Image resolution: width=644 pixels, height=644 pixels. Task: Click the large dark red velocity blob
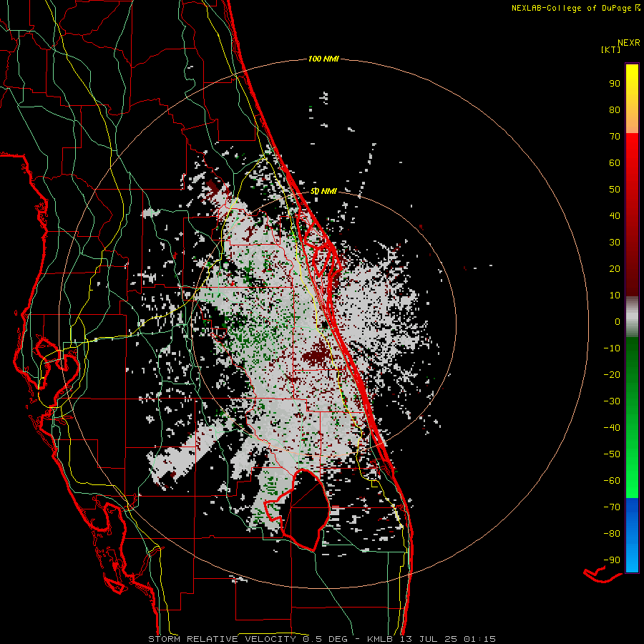[x=316, y=353]
